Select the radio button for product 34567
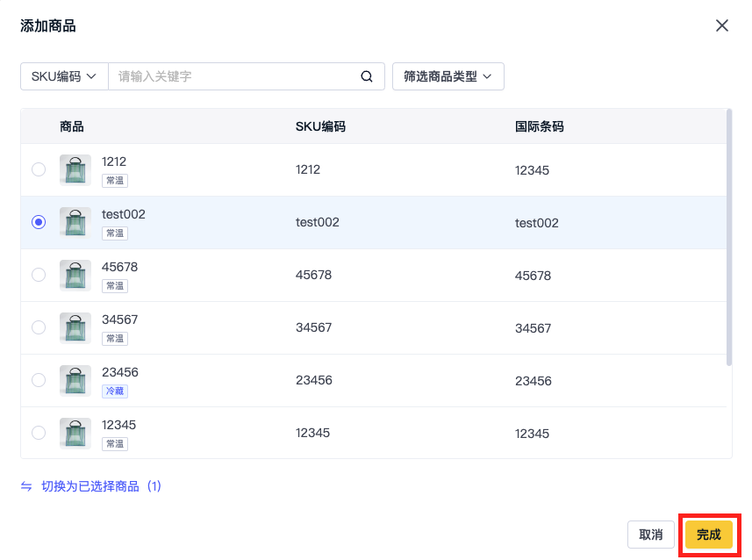 (39, 327)
